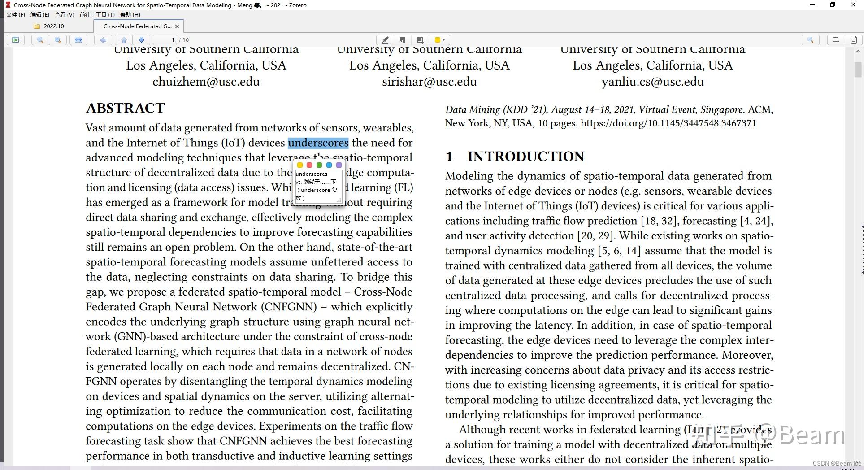
Task: Click the zoom out icon
Action: tap(40, 40)
